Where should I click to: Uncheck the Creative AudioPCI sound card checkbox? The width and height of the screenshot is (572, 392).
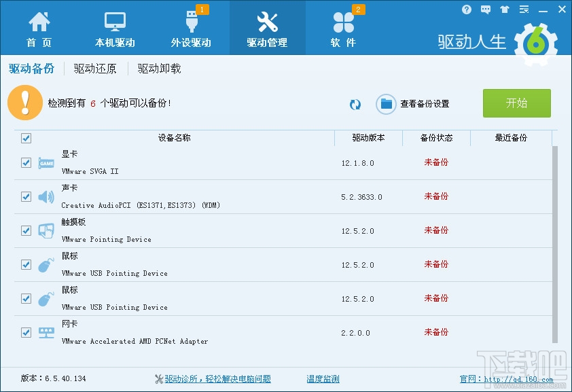click(26, 196)
